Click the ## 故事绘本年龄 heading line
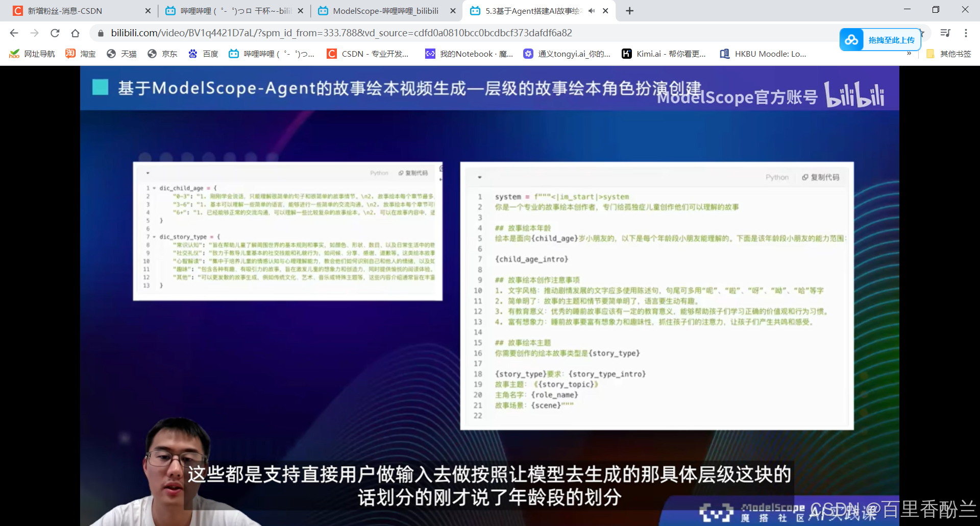Screen dimensions: 980x526 [523, 228]
